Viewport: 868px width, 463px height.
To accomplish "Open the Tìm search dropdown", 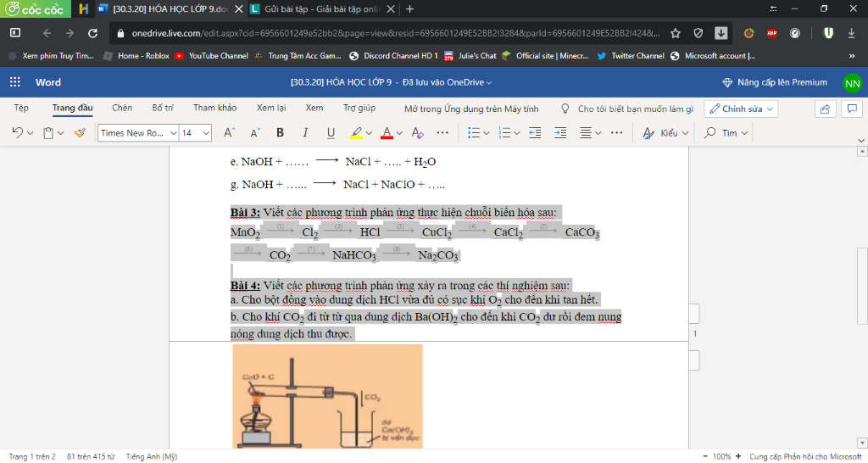I will coord(726,133).
